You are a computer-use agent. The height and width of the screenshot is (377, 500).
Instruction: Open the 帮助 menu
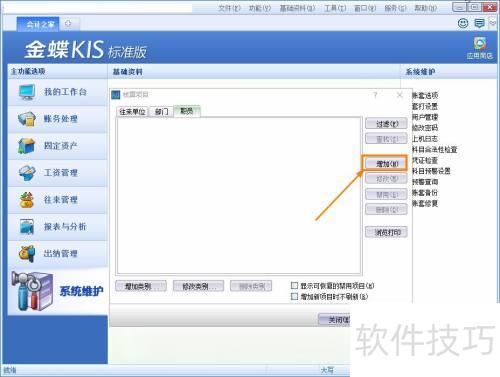click(x=426, y=8)
